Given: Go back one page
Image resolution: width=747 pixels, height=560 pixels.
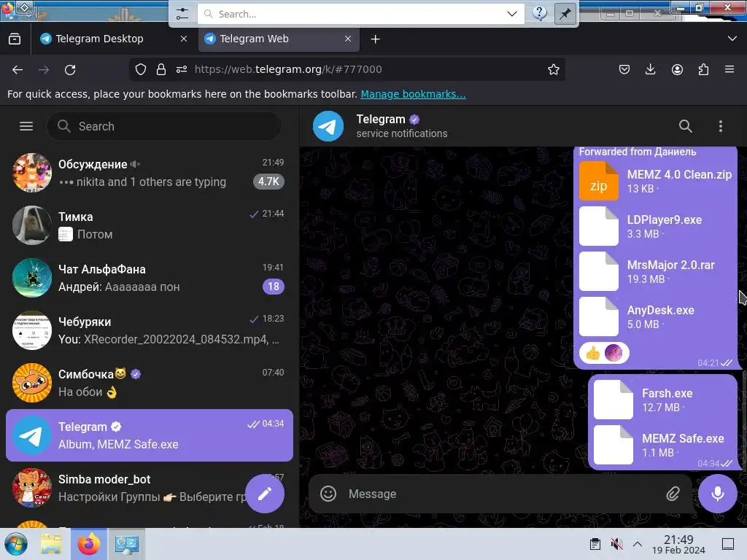Looking at the screenshot, I should pos(18,69).
